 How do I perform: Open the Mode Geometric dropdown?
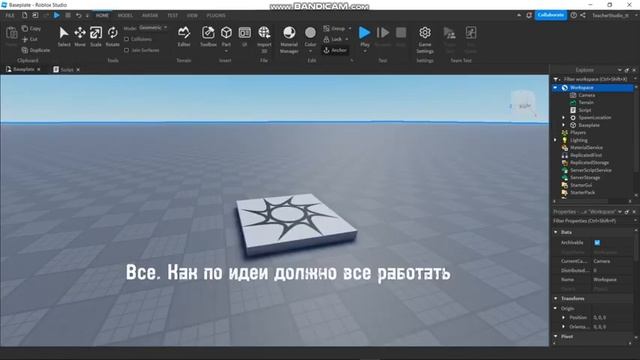(x=153, y=28)
